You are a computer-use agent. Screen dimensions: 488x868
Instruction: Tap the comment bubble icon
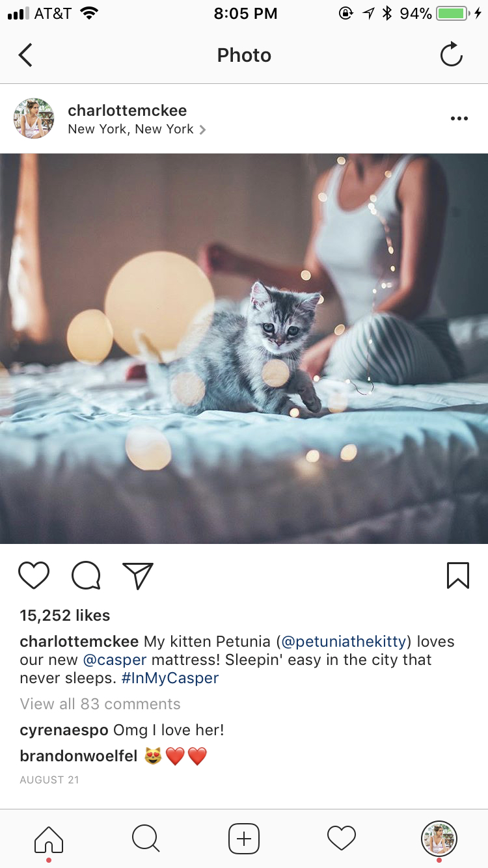point(86,576)
